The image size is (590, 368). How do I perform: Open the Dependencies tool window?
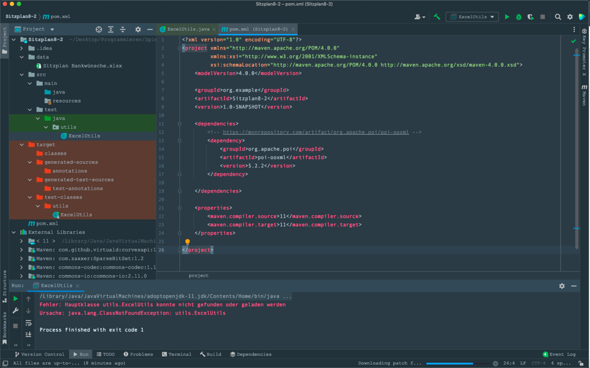pyautogui.click(x=251, y=354)
